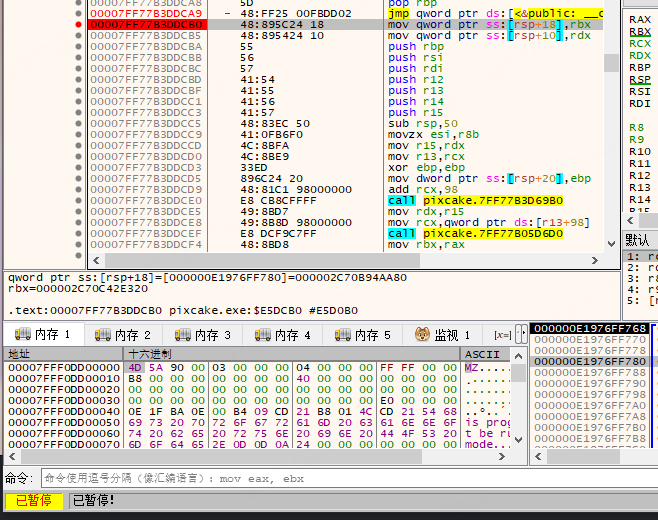Click the disassembly vertical scrollbar thumb

coord(611,63)
